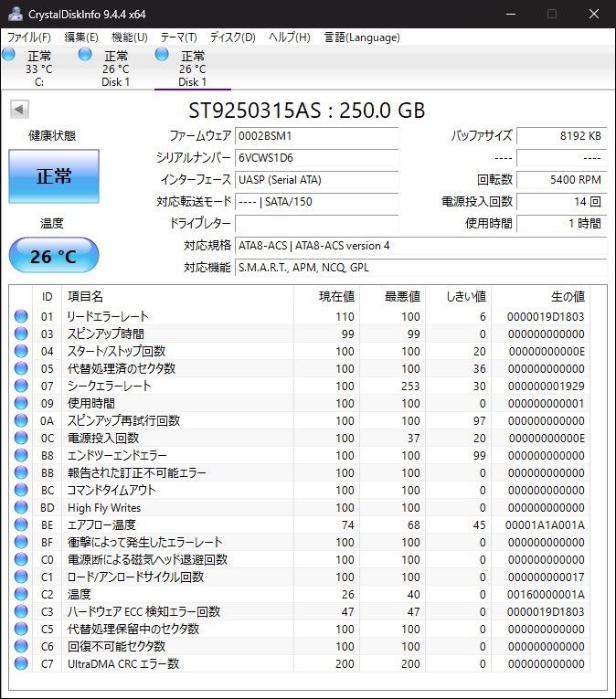
Task: Open the ディスク(D) menu
Action: 232,37
